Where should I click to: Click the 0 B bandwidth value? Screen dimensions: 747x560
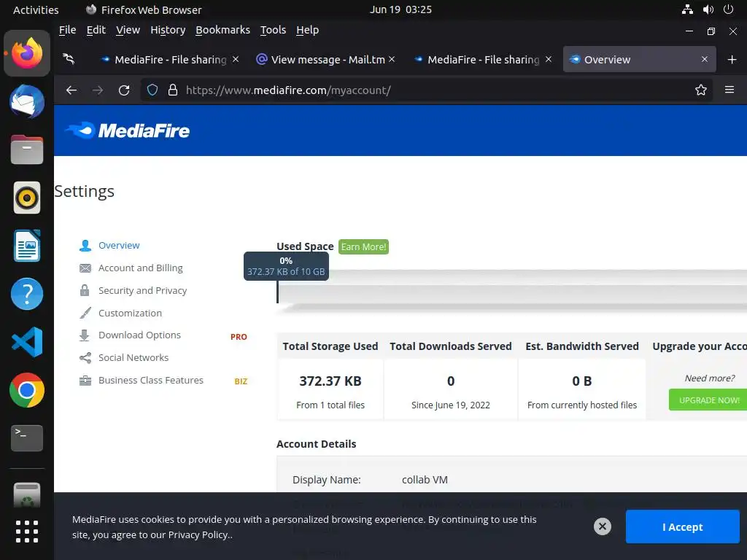click(x=581, y=381)
